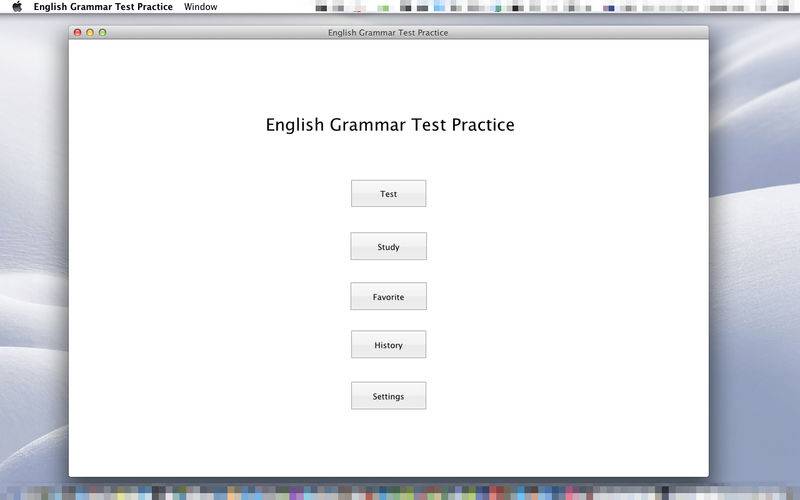Open English Grammar Test Practice app menu
Viewport: 800px width, 500px height.
click(x=103, y=7)
